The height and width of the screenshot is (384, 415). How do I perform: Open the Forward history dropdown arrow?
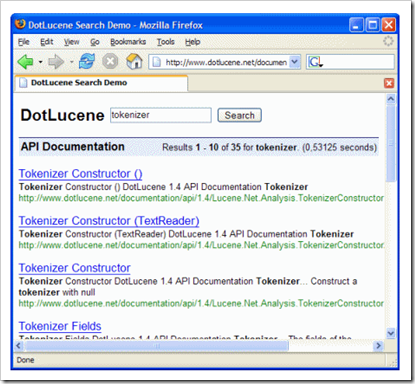pyautogui.click(x=72, y=62)
